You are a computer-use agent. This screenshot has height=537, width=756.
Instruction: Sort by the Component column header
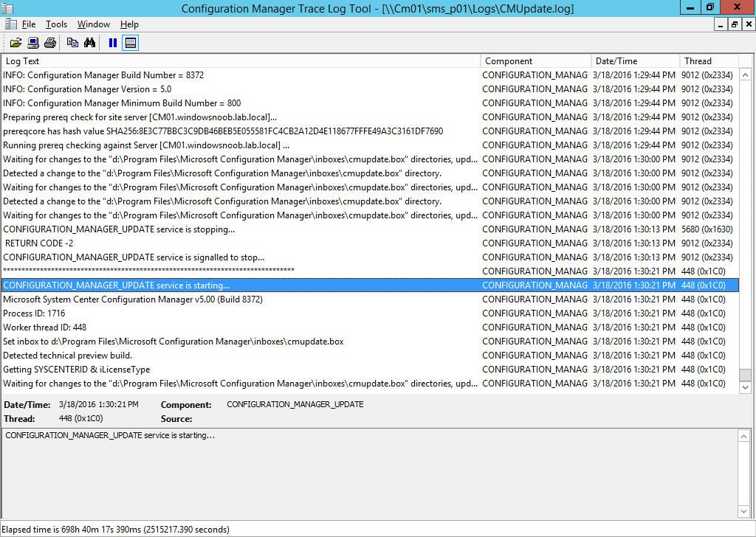point(536,61)
